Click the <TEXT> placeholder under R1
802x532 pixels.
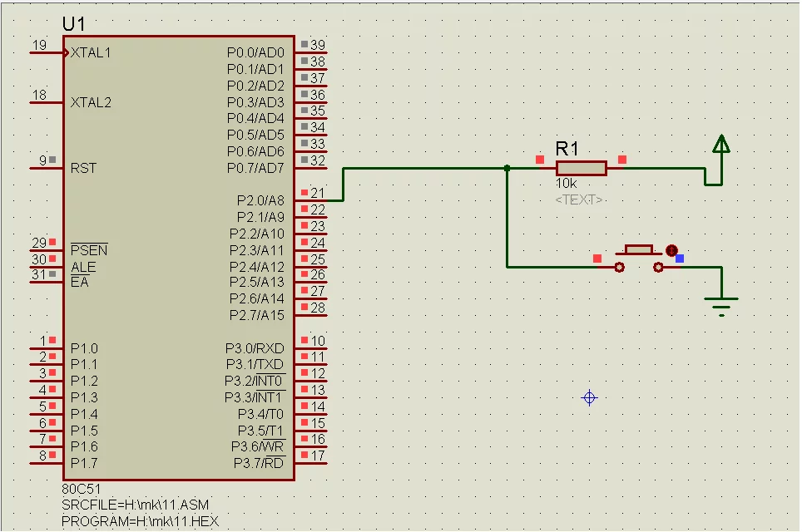click(x=579, y=199)
